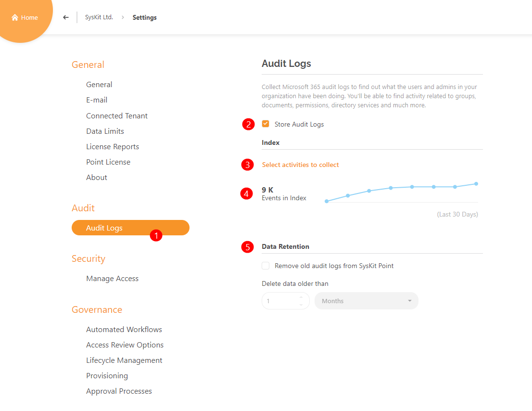Open the SysKit Ltd. breadcrumb link
This screenshot has width=532, height=411.
pos(99,17)
